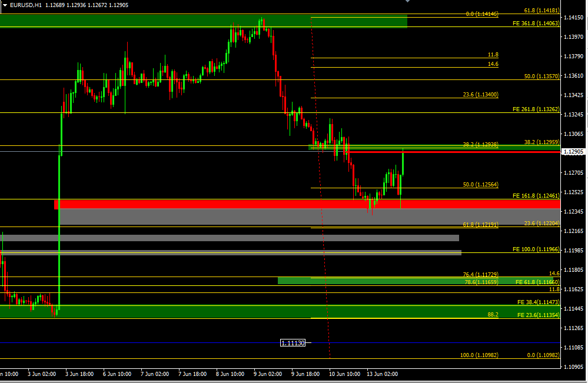Click the 76.4 (1.11729) retracement label
The image size is (588, 383).
click(x=480, y=275)
